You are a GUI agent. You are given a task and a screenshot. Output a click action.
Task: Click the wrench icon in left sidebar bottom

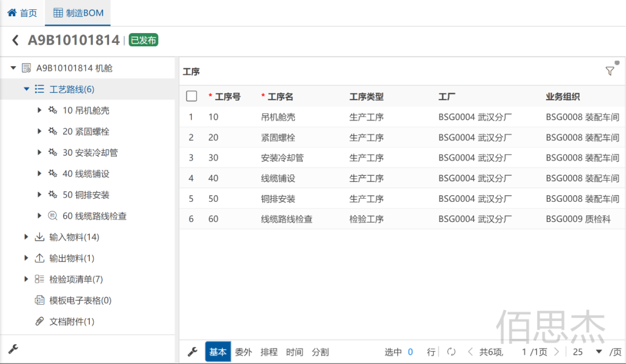click(13, 349)
